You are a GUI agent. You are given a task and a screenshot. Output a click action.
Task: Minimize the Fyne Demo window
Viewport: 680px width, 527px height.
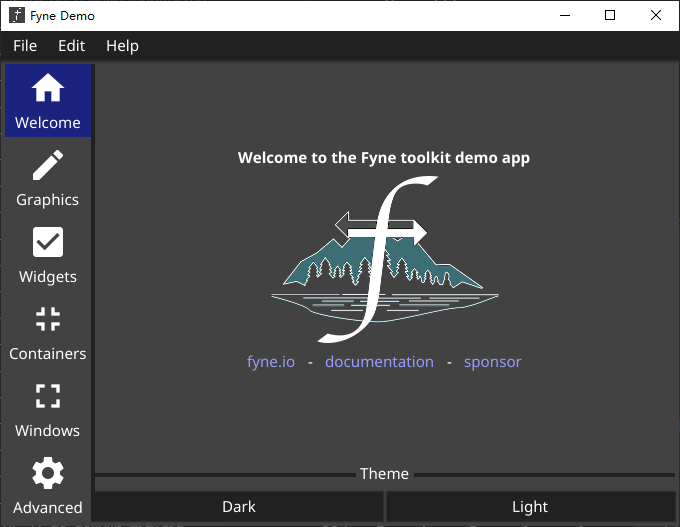565,16
